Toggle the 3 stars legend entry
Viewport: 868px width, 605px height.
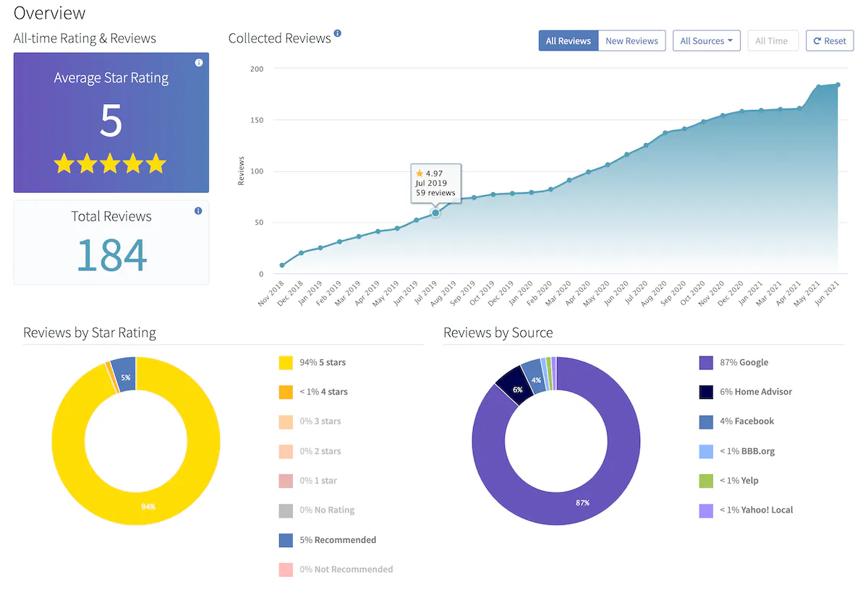click(x=310, y=421)
